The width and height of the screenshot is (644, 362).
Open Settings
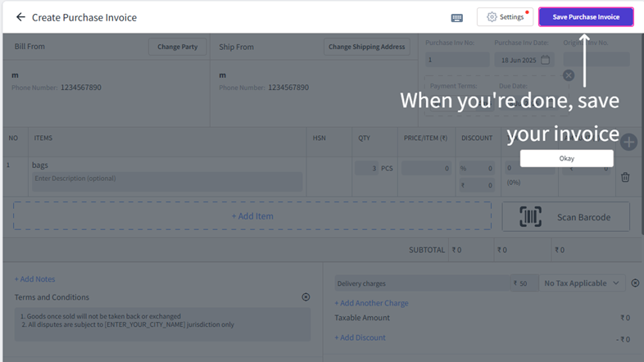[x=505, y=17]
